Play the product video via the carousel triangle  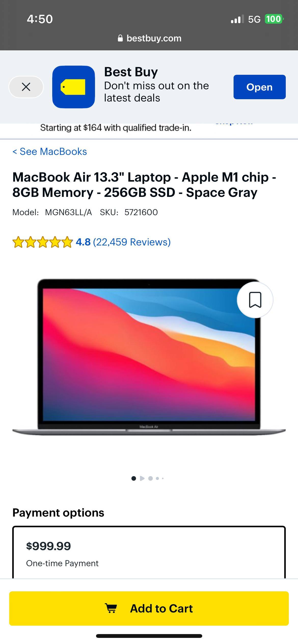click(142, 478)
